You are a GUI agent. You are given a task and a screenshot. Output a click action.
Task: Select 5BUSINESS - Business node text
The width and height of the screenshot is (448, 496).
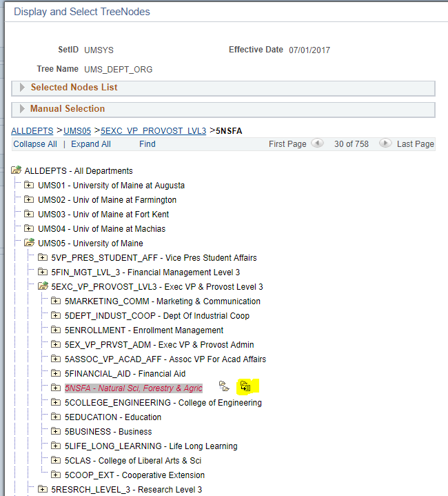pos(108,432)
